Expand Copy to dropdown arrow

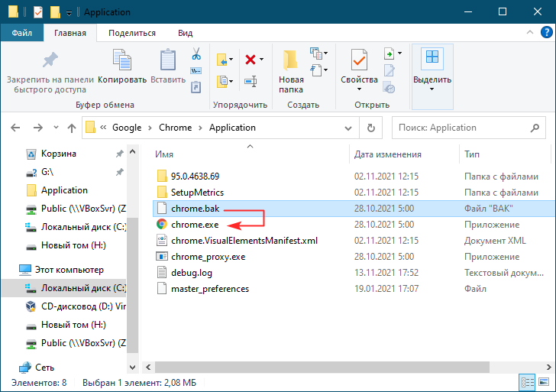[x=231, y=81]
